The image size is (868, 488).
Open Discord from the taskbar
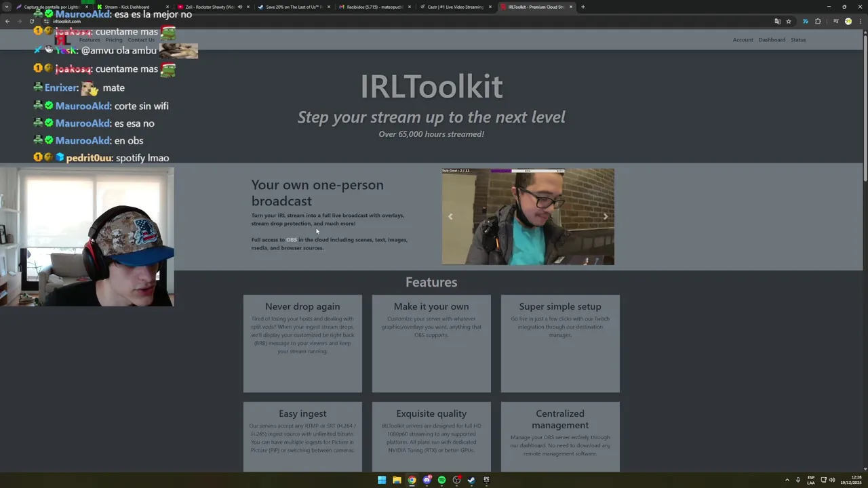(x=427, y=480)
